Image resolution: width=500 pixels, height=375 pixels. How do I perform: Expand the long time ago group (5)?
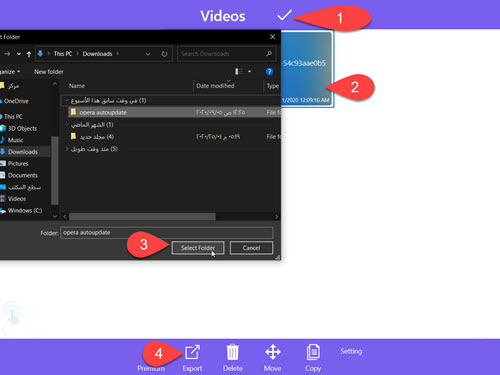67,149
